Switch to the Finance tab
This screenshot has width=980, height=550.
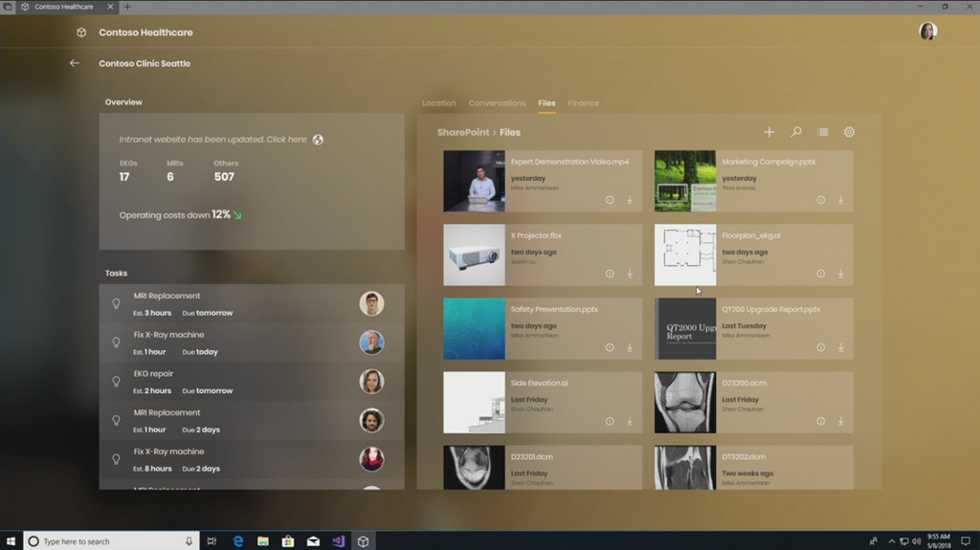tap(583, 103)
